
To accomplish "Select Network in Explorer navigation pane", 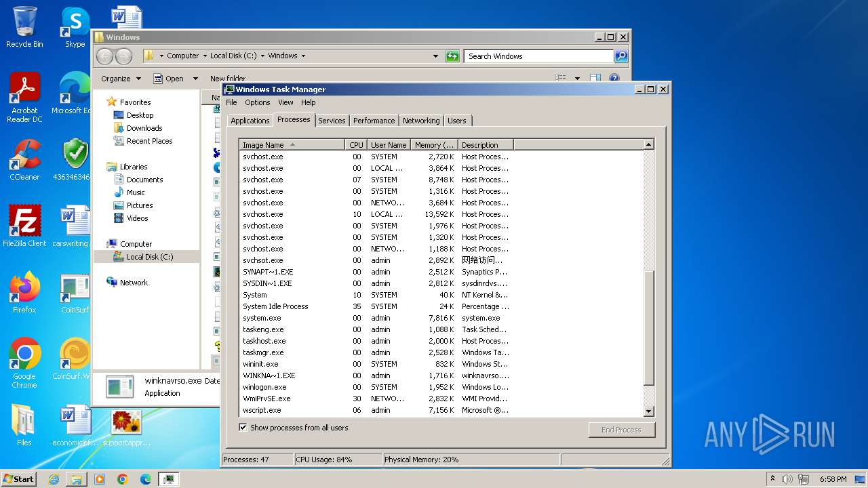I will [x=133, y=283].
